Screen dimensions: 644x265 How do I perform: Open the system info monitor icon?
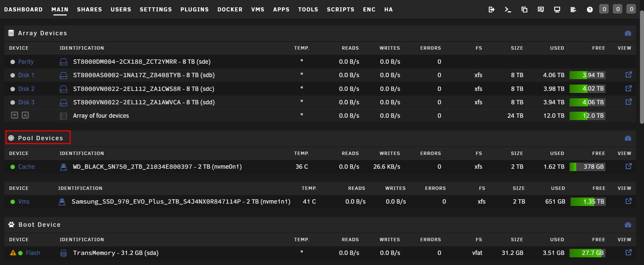tap(557, 9)
